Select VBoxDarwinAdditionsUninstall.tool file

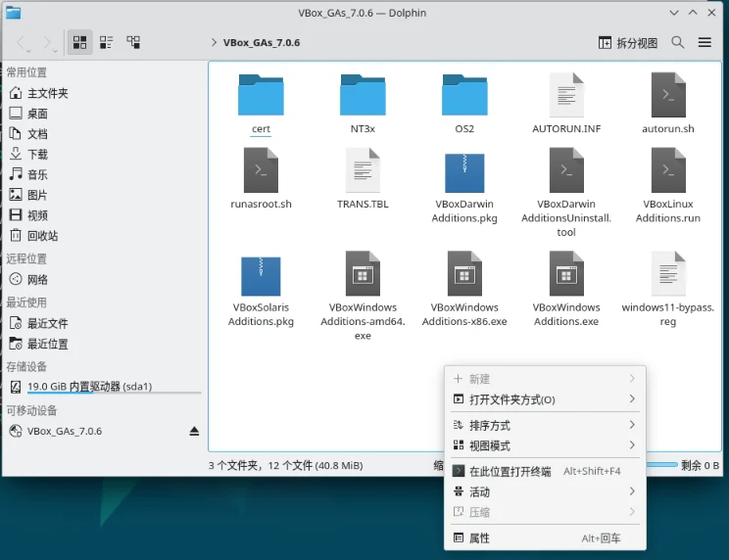click(566, 193)
